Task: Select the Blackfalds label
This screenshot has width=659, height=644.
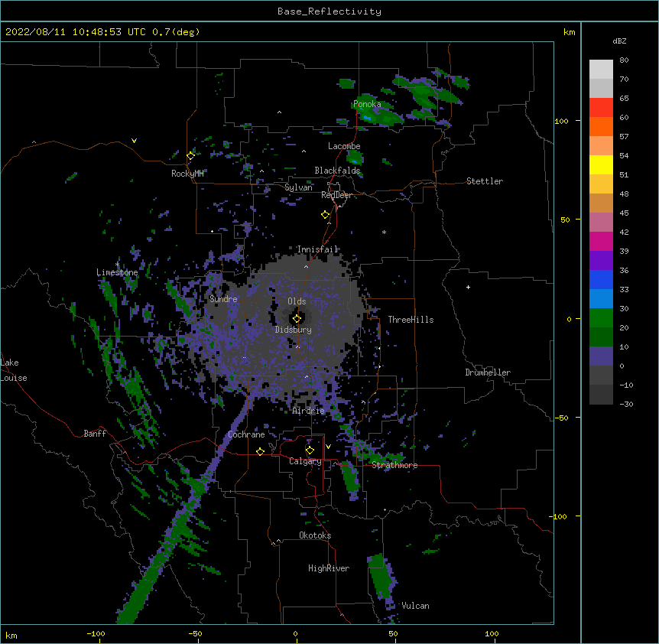Action: (337, 171)
